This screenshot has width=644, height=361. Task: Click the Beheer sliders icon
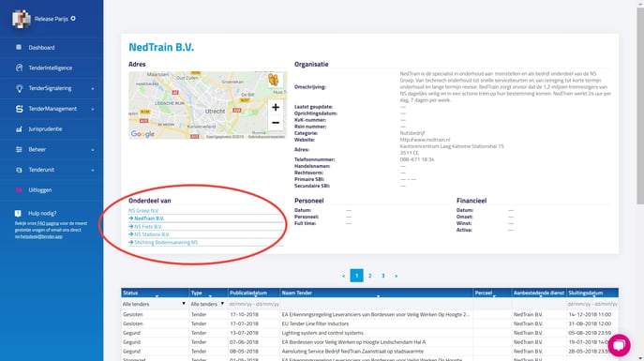click(x=19, y=149)
